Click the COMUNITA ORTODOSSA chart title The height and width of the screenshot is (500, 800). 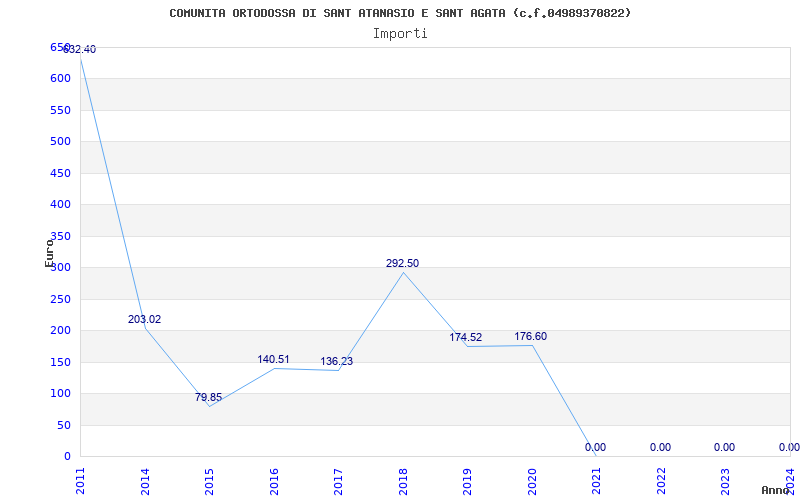click(400, 13)
